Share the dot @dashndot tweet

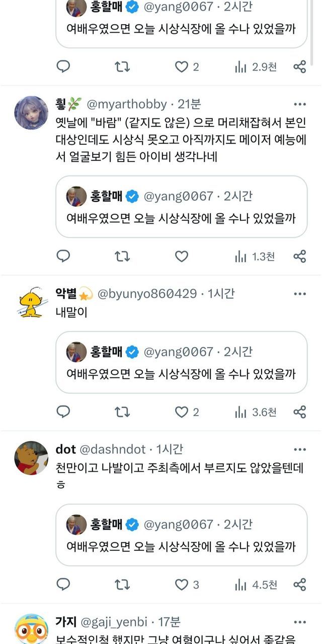300,584
